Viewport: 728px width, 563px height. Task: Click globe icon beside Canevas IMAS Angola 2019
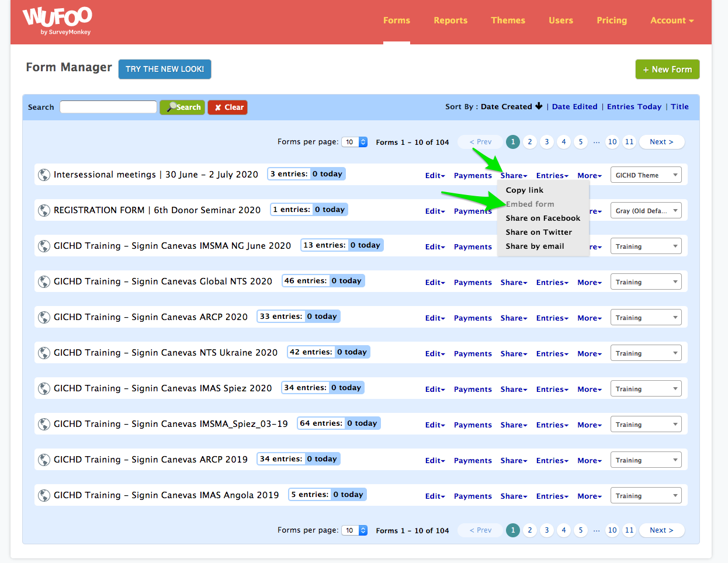[44, 495]
